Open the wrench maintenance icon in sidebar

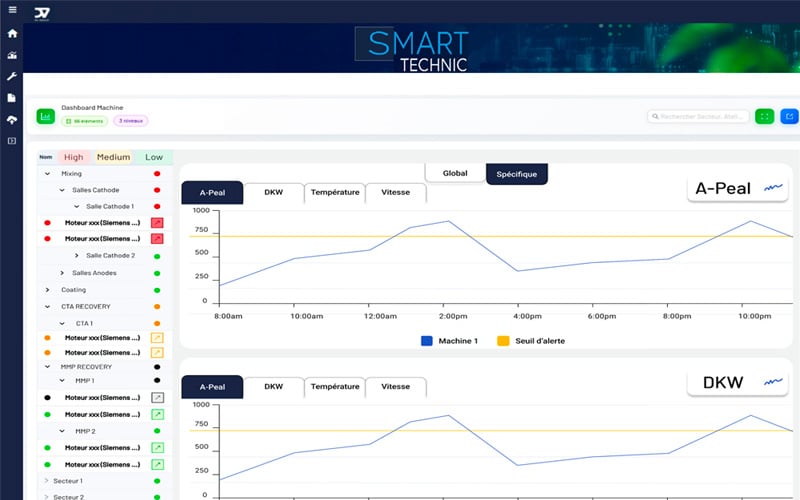[12, 76]
